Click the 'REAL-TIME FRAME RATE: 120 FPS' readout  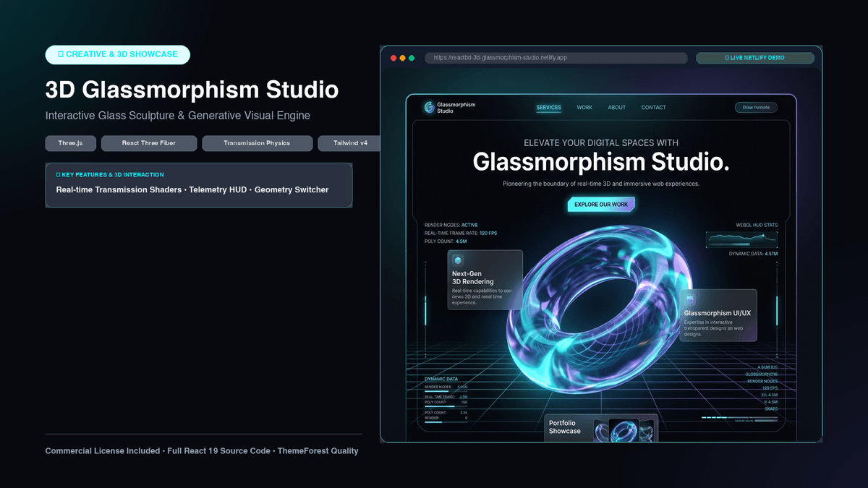461,233
